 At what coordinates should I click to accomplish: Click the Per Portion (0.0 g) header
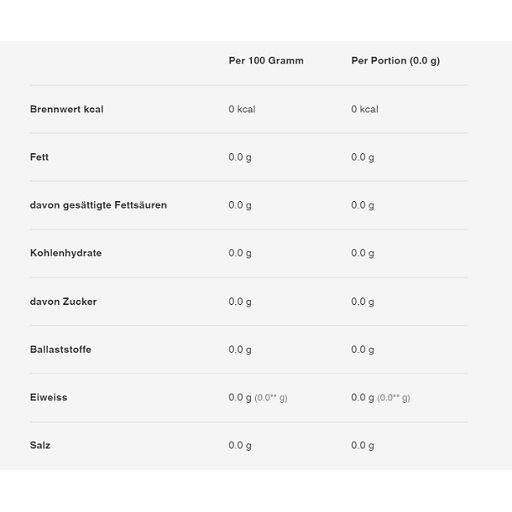tap(395, 61)
